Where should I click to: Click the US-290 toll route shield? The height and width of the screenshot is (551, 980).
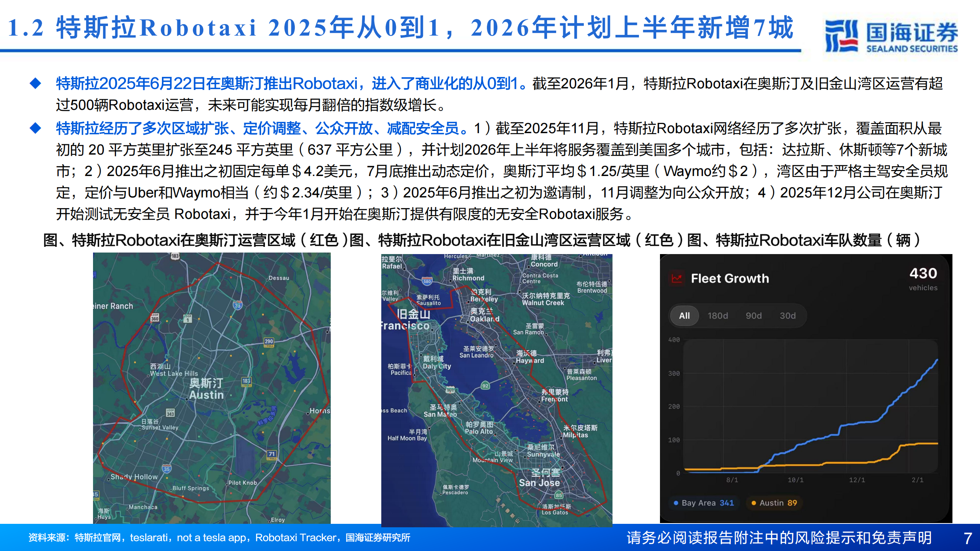269,341
